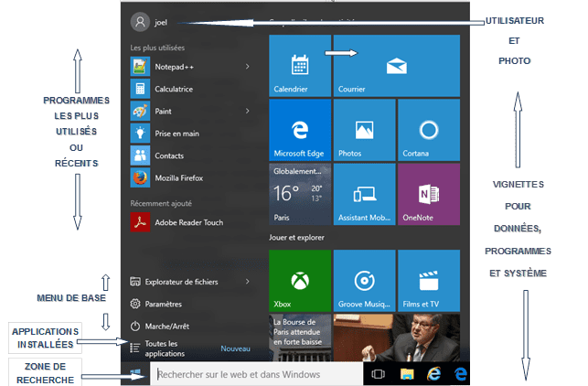Open the news photo tile with man speaking
588x386 pixels.
[397, 338]
